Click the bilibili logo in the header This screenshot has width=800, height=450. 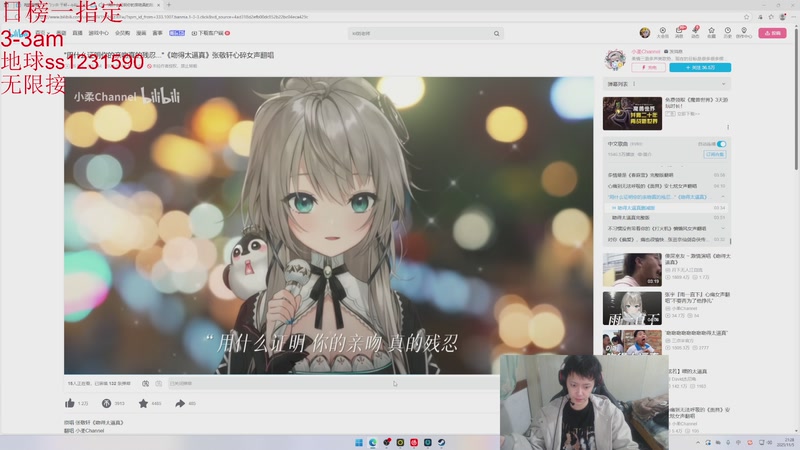coord(18,33)
